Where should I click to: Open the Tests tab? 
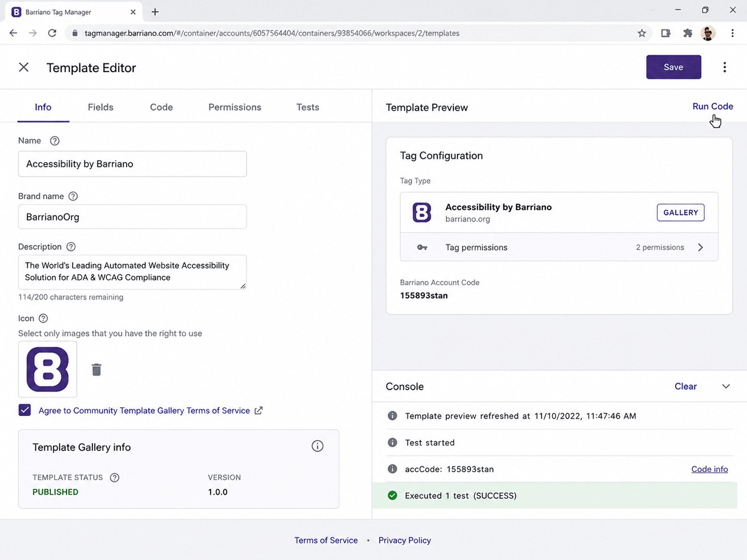pyautogui.click(x=307, y=107)
